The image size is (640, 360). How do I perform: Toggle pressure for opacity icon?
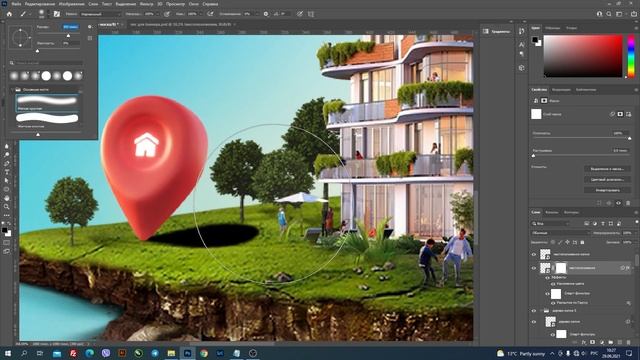click(x=167, y=14)
